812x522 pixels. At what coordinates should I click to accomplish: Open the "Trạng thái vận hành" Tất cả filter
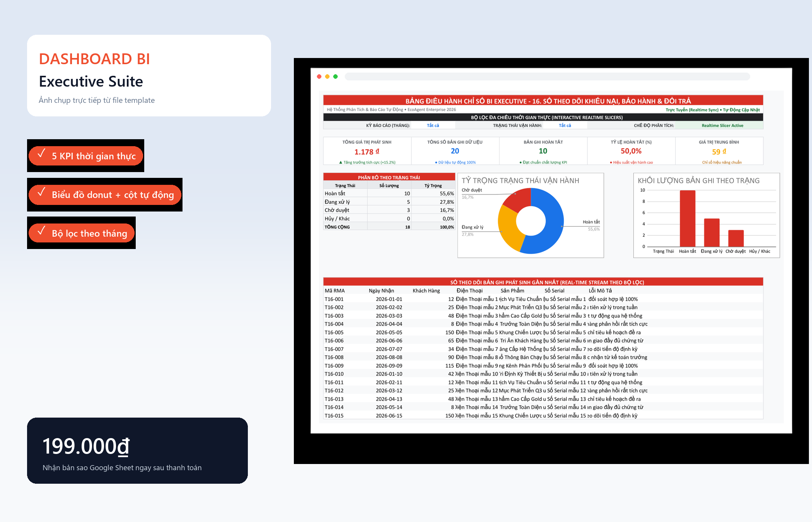(x=565, y=125)
